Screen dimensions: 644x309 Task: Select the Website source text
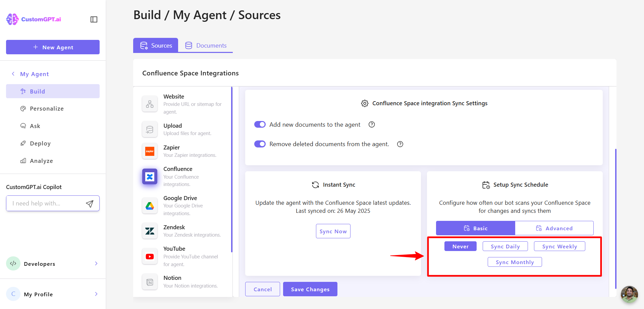tap(174, 97)
